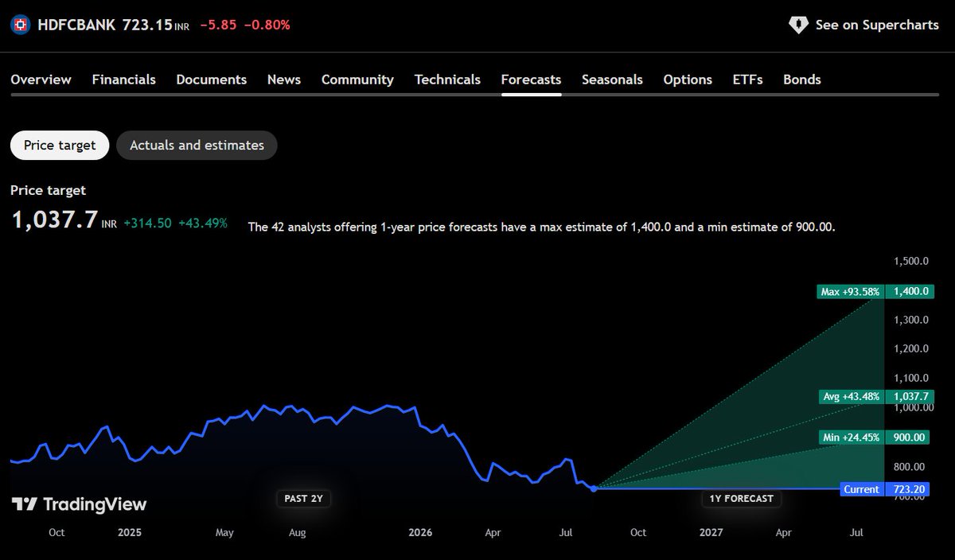Click the 1,037.7 price target value
This screenshot has height=560, width=955.
53,220
